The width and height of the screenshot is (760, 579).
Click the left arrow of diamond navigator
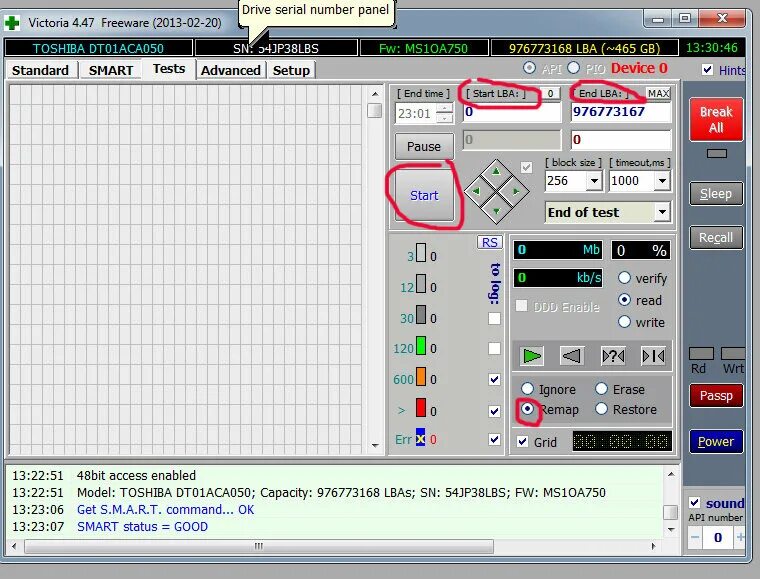pos(476,191)
